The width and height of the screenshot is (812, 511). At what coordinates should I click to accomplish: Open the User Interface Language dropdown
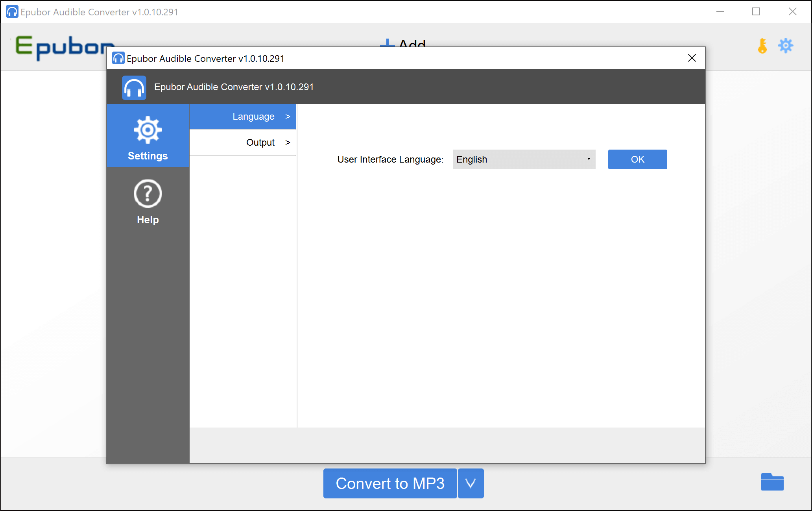coord(524,159)
